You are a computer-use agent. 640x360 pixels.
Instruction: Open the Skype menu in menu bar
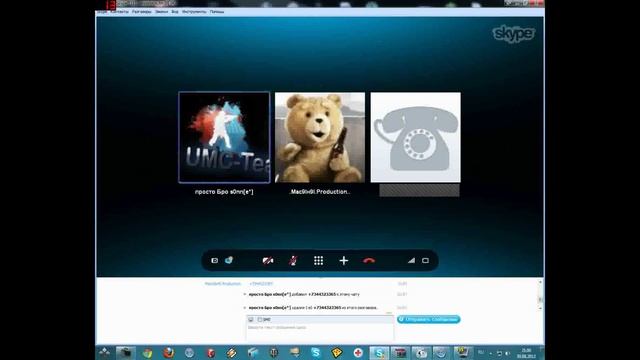(102, 12)
